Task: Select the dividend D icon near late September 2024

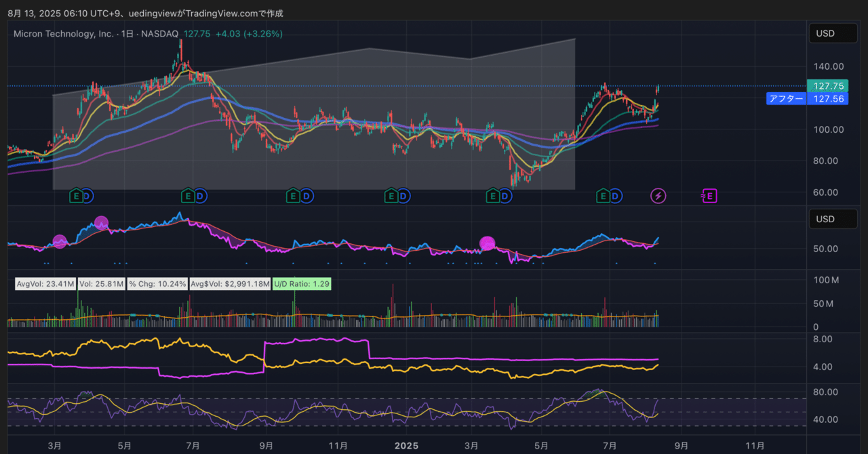Action: point(305,197)
